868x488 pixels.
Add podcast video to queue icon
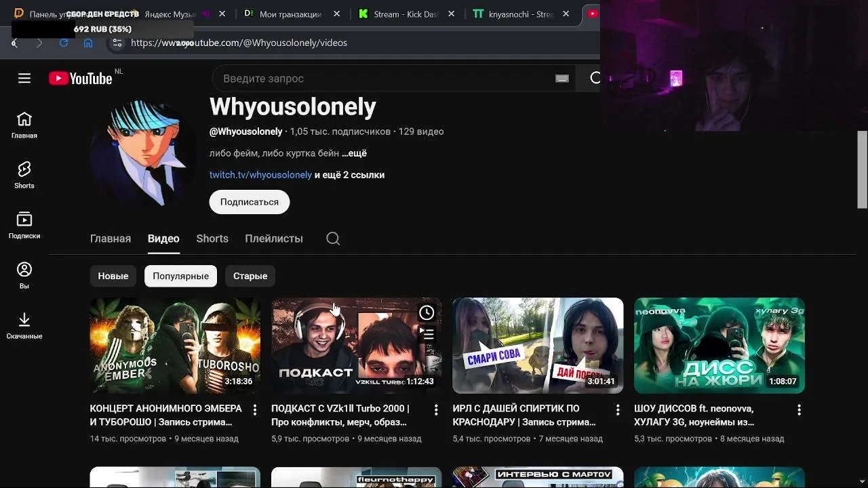coord(427,333)
